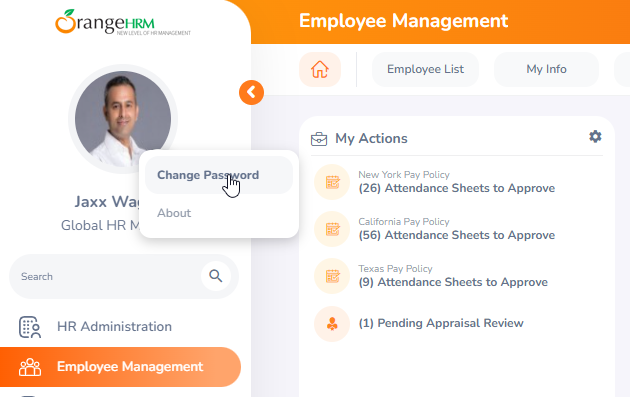This screenshot has height=397, width=630.
Task: Collapse the sidebar with orange chevron button
Action: (252, 92)
